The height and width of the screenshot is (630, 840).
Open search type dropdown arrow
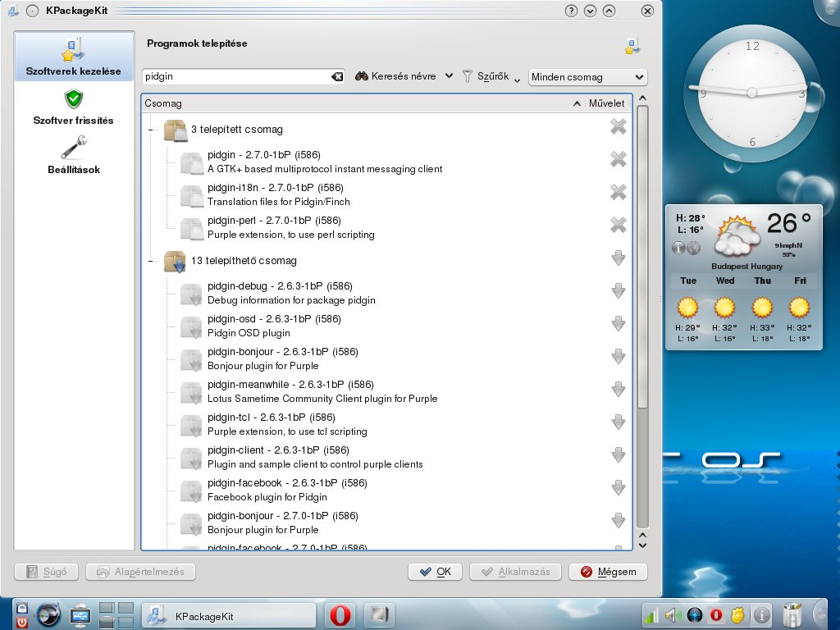(449, 76)
